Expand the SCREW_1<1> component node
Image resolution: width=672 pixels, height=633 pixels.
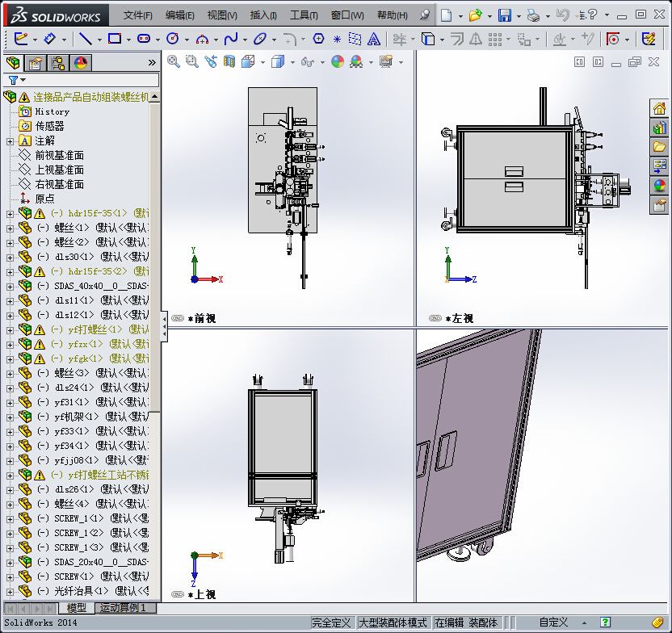pos(10,519)
